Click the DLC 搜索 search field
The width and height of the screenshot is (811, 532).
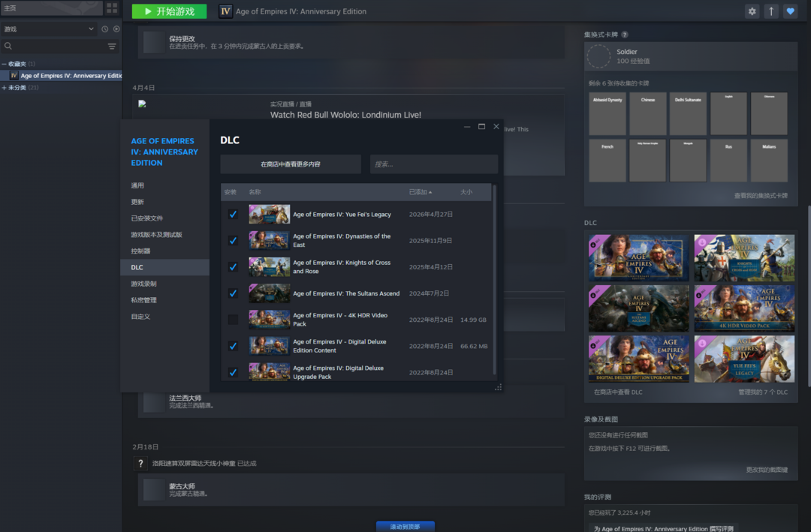coord(433,164)
